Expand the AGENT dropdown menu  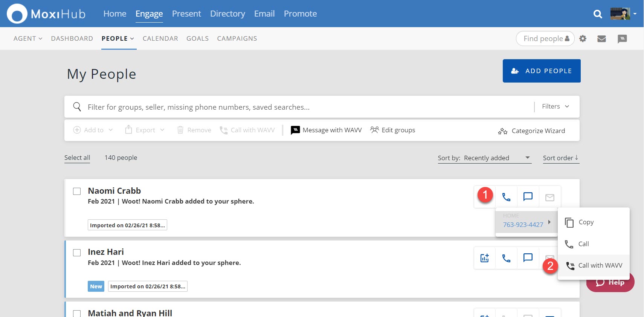click(28, 38)
